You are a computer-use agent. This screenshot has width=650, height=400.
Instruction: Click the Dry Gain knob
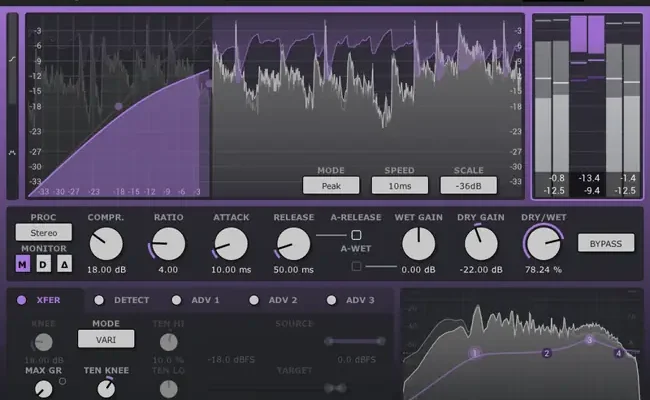point(481,243)
